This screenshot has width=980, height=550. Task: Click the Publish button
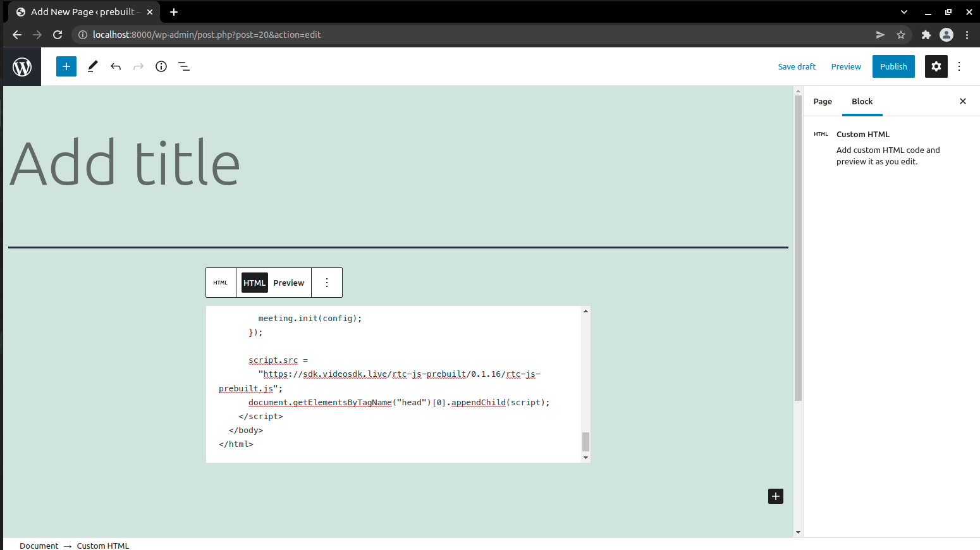(x=893, y=66)
